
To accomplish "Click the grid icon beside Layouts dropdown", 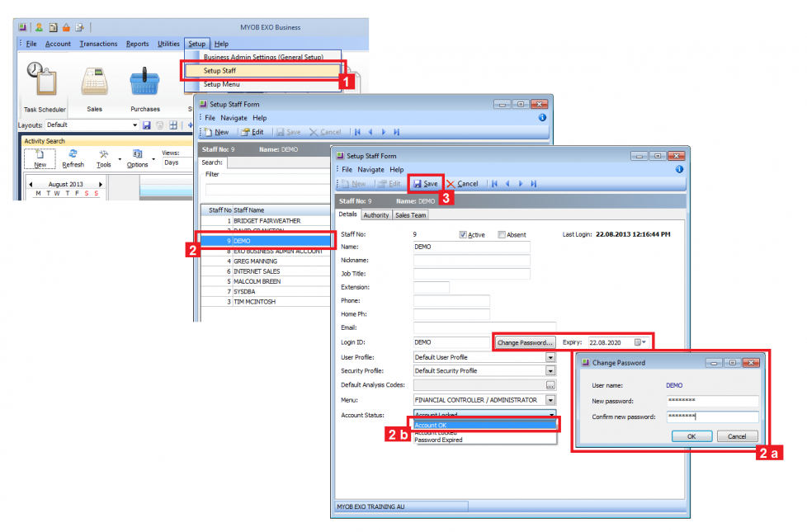I will coord(173,125).
